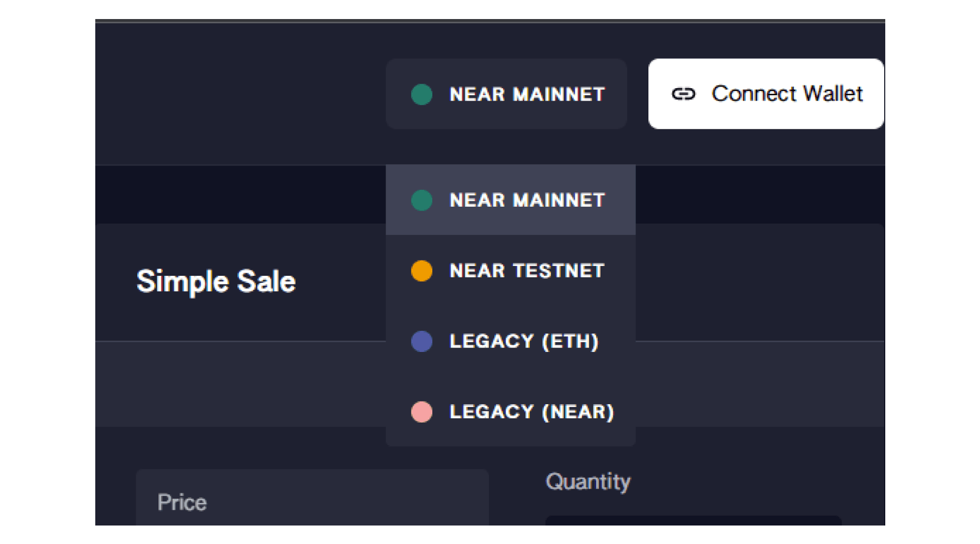This screenshot has height=544, width=980.
Task: Switch network to NEAR TESTNET
Action: 510,270
